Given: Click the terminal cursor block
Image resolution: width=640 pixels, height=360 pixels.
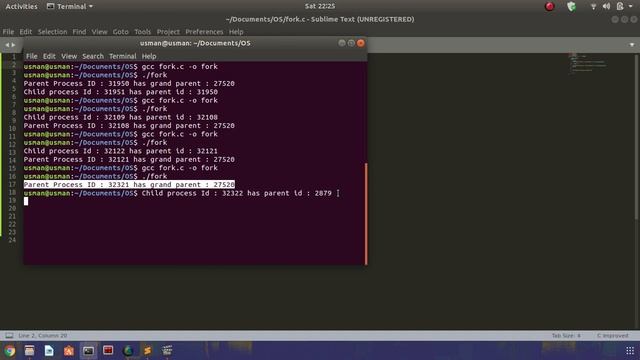Looking at the screenshot, I should (x=26, y=201).
